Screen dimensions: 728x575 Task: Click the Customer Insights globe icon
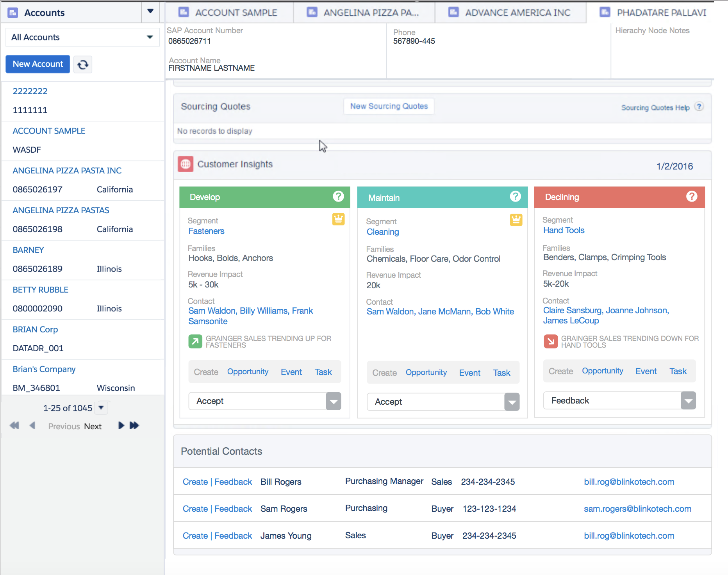coord(186,164)
